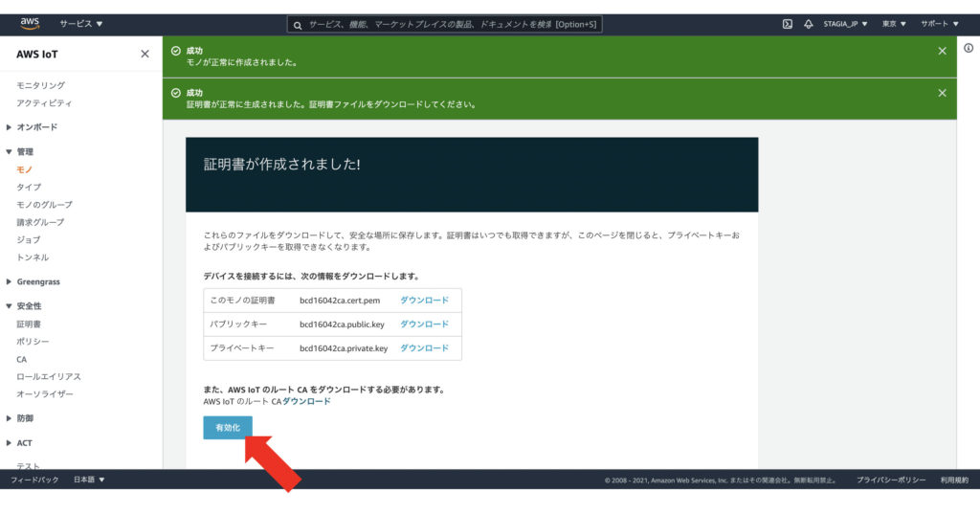Click the info icon at right edge

coord(969,49)
